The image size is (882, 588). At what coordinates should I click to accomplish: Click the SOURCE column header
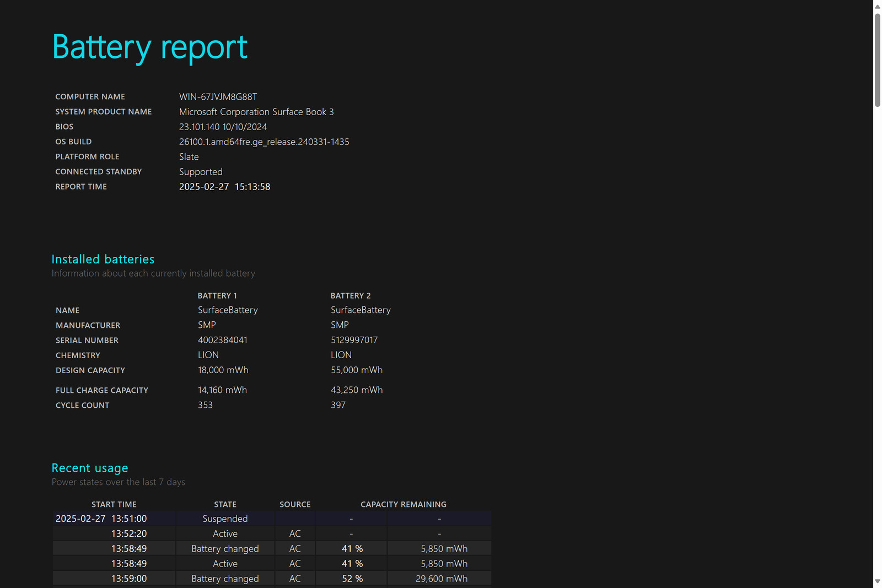(x=295, y=504)
